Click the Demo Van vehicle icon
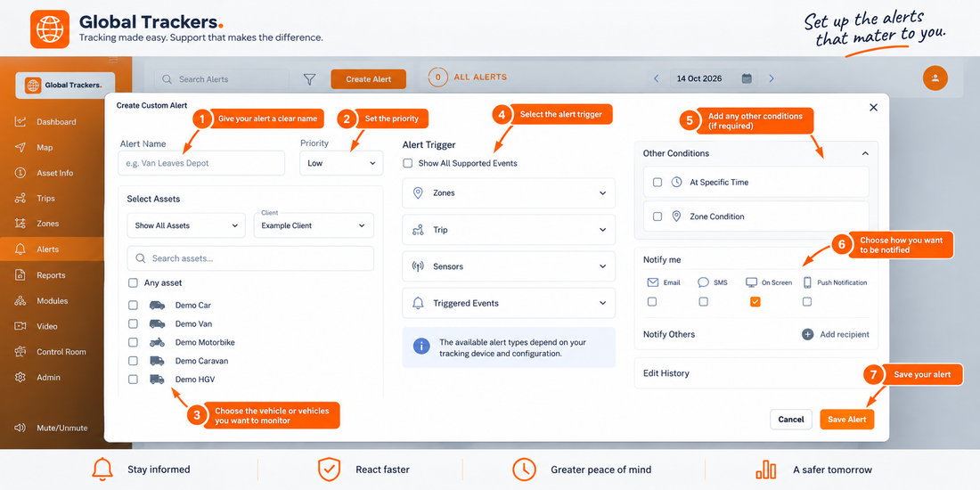This screenshot has width=980, height=490. [158, 323]
